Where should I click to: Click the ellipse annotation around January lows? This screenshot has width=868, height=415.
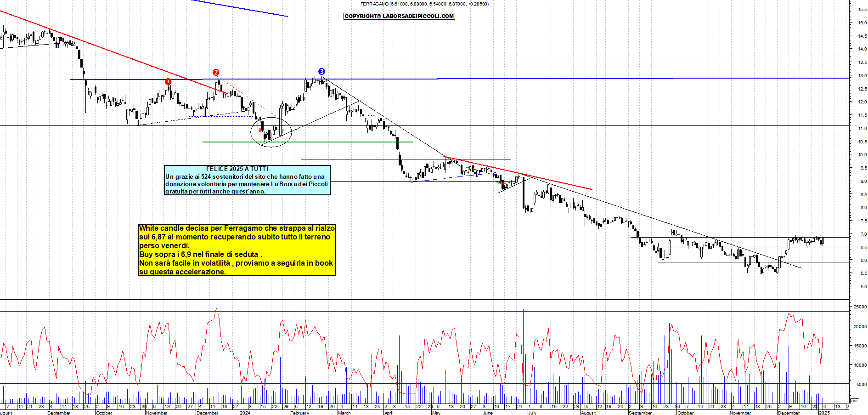click(x=271, y=132)
